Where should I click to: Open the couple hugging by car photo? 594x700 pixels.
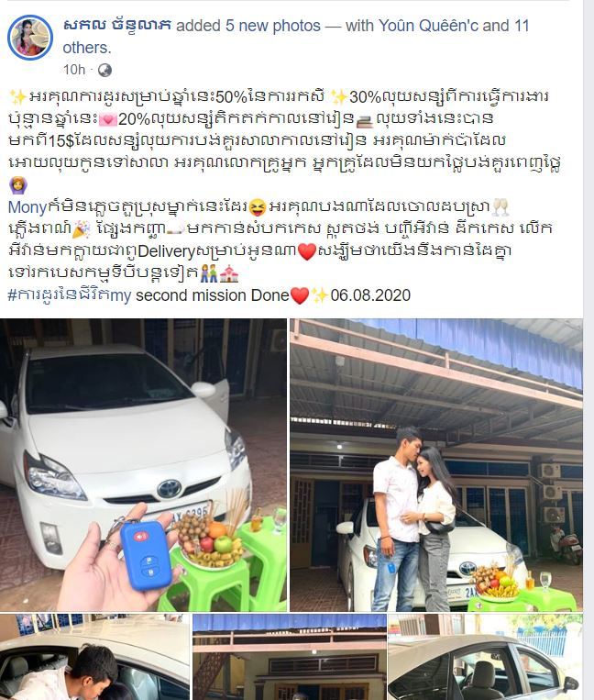coord(436,465)
